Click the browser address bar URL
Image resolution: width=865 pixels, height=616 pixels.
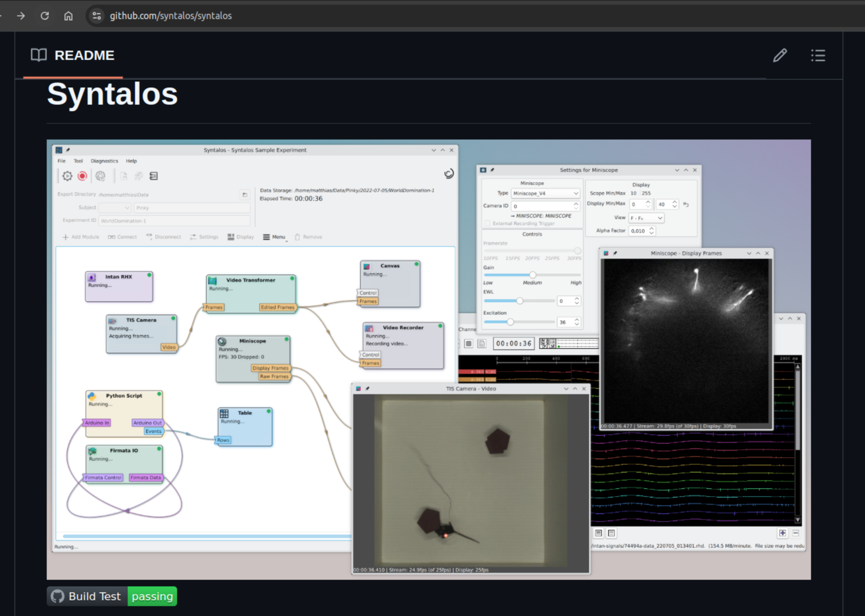(x=171, y=15)
